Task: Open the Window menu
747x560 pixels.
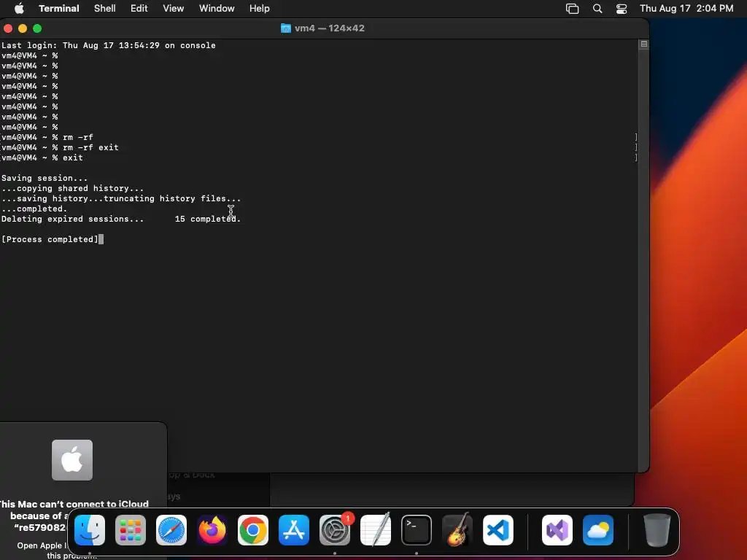Action: coord(217,9)
